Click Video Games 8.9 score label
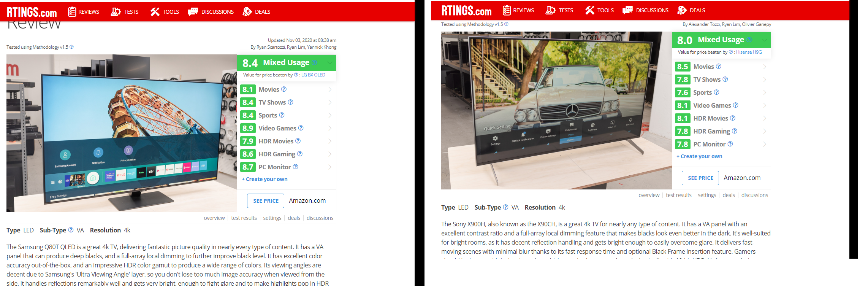868x291 pixels. 277,128
